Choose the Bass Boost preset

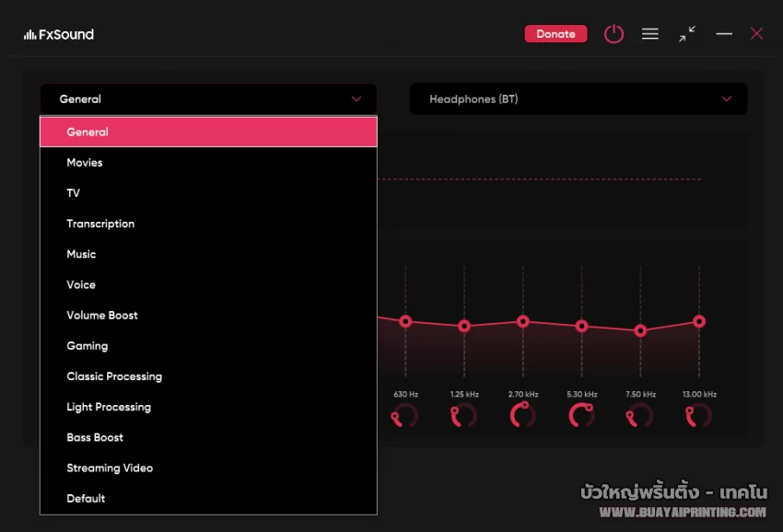tap(95, 437)
